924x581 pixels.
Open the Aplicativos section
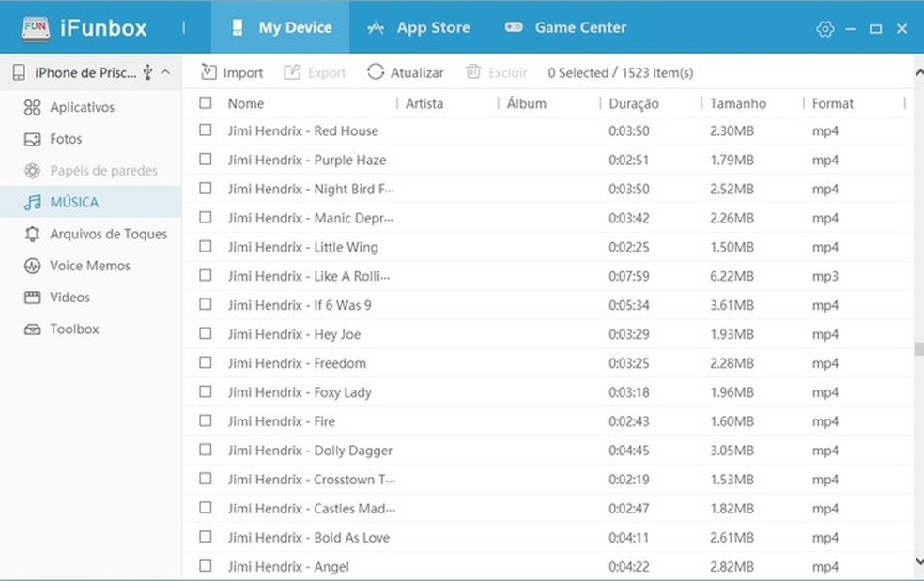[x=90, y=107]
